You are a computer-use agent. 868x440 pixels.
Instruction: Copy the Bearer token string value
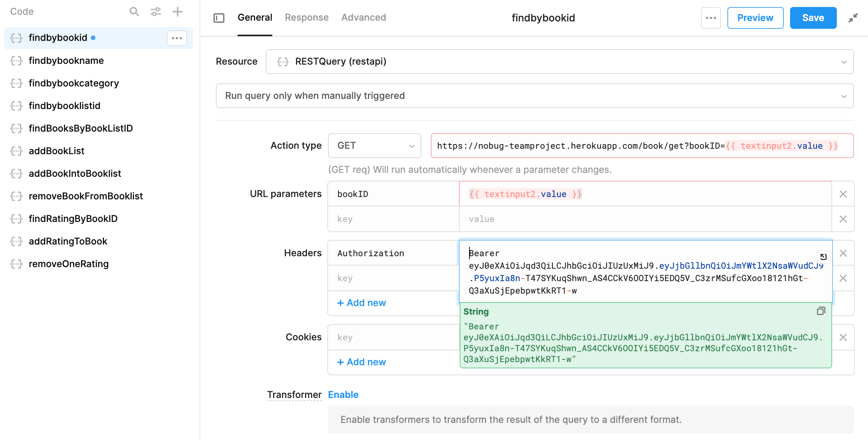821,311
